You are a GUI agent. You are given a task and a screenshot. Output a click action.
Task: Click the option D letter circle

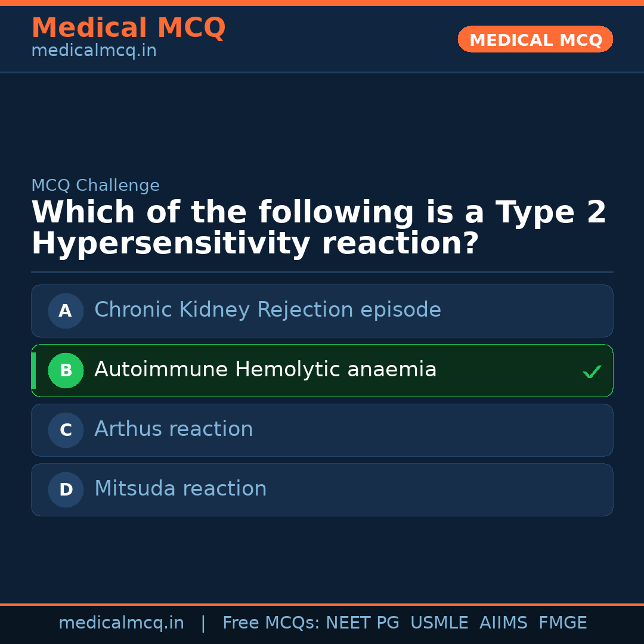click(66, 490)
